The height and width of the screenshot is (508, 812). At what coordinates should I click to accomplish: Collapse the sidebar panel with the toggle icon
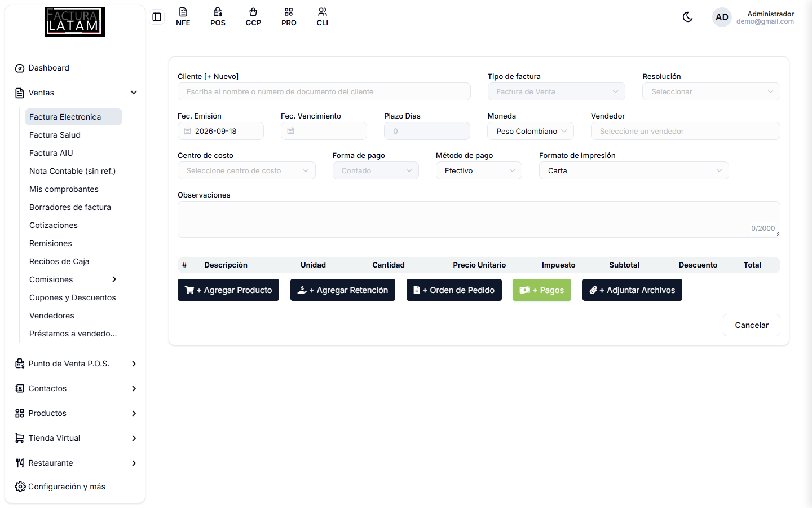coord(157,17)
